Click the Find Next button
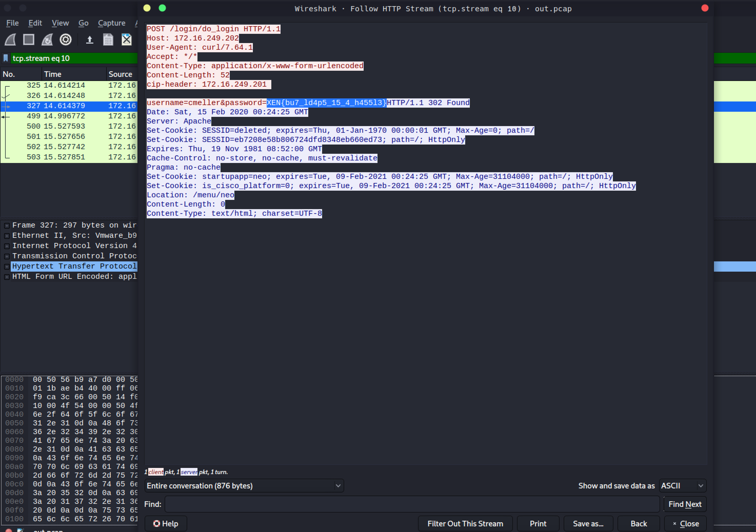Screen dimensions: 756x532 pos(685,504)
